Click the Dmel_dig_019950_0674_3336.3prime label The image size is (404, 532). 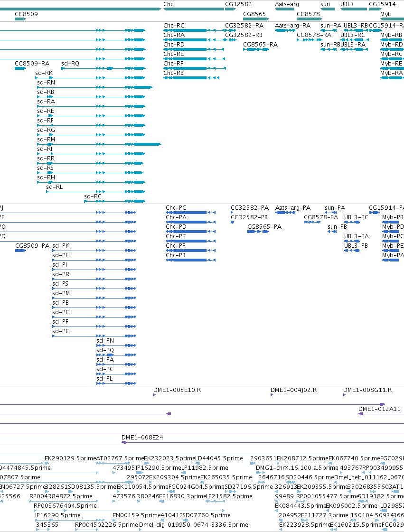(194, 525)
